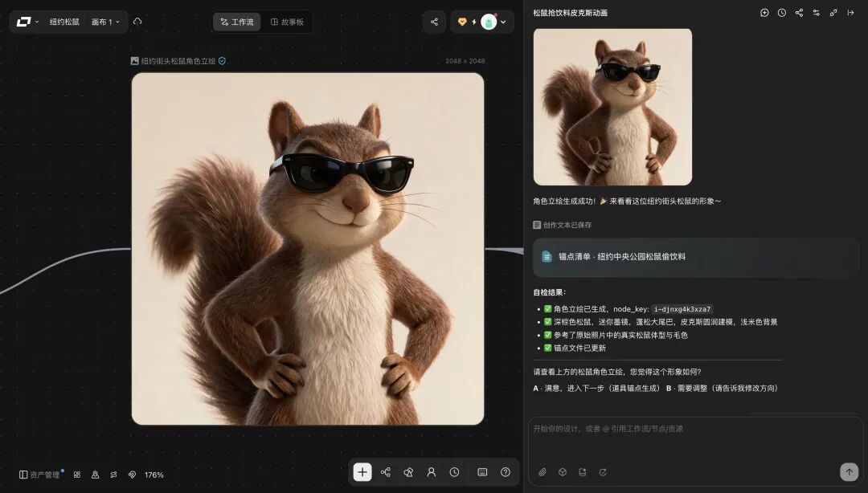Open history clock in bottom toolbar

[454, 472]
